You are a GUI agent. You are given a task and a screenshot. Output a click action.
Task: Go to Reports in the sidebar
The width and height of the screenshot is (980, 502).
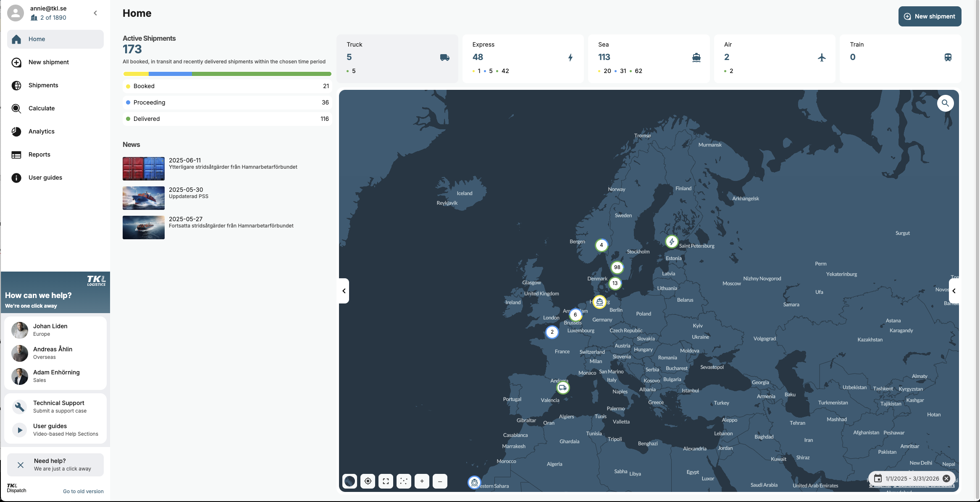(x=39, y=154)
